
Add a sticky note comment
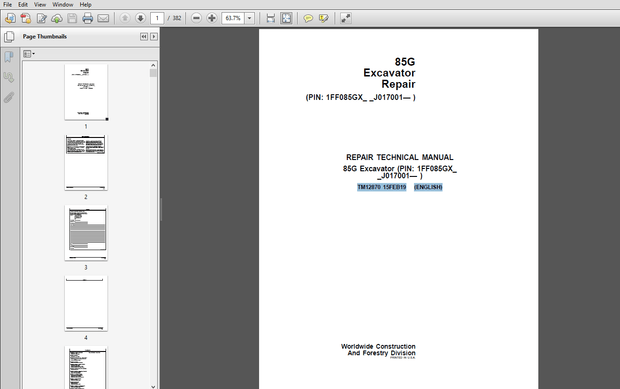click(308, 18)
